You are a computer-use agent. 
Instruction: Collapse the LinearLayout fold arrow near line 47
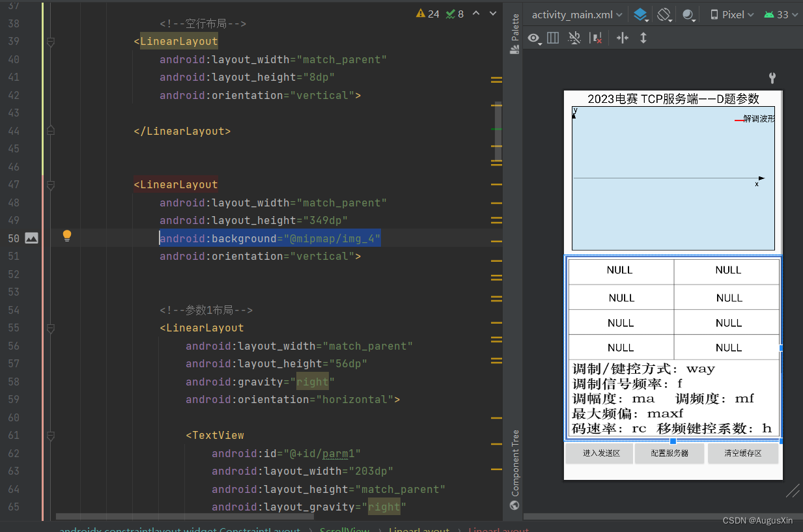pyautogui.click(x=50, y=185)
